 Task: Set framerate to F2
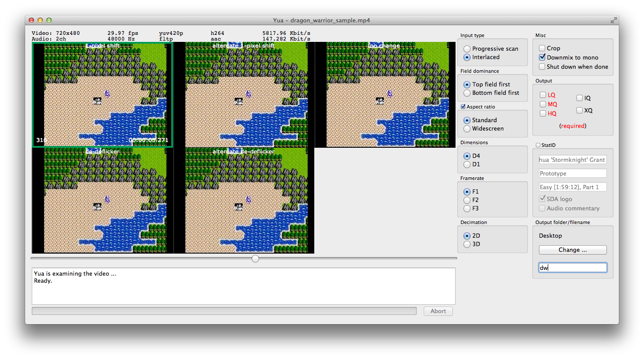click(x=467, y=200)
